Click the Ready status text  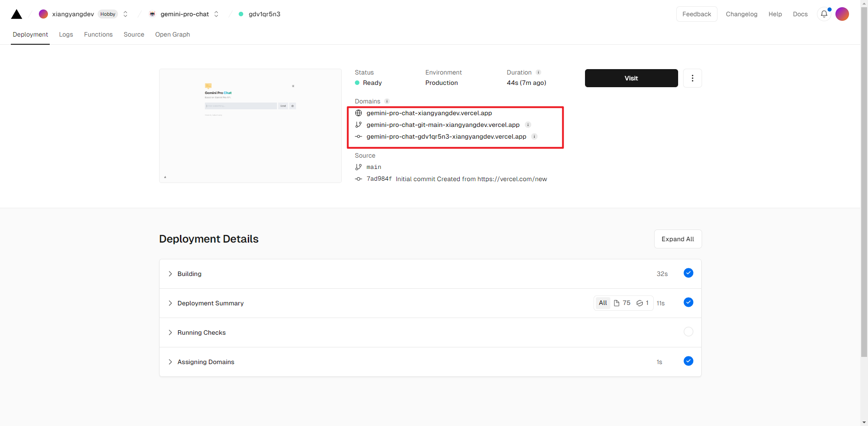(x=372, y=83)
